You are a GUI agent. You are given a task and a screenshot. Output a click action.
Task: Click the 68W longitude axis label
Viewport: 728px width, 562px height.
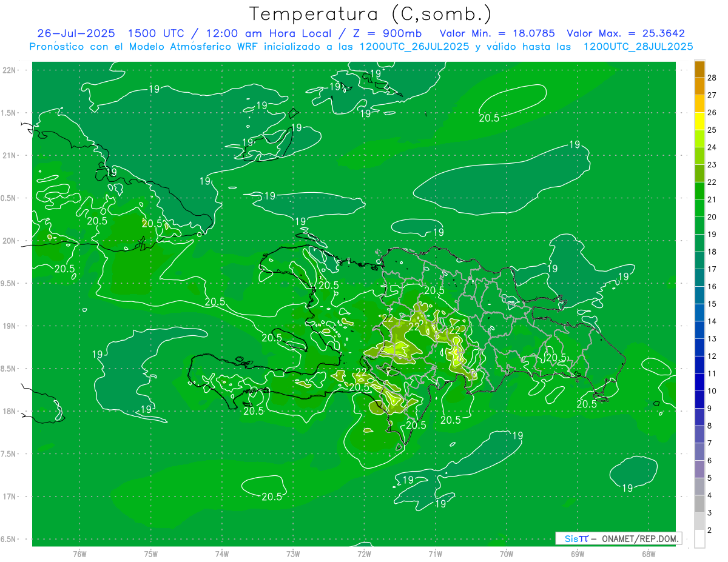coord(649,554)
